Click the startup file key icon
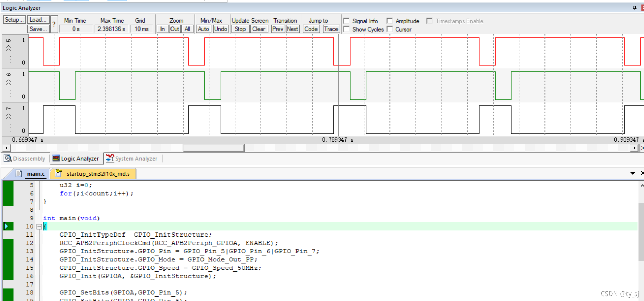644x301 pixels. pyautogui.click(x=59, y=173)
